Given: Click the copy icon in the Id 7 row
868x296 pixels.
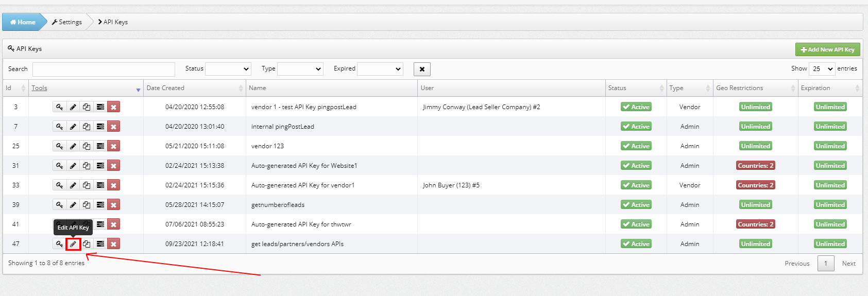Looking at the screenshot, I should click(x=87, y=127).
